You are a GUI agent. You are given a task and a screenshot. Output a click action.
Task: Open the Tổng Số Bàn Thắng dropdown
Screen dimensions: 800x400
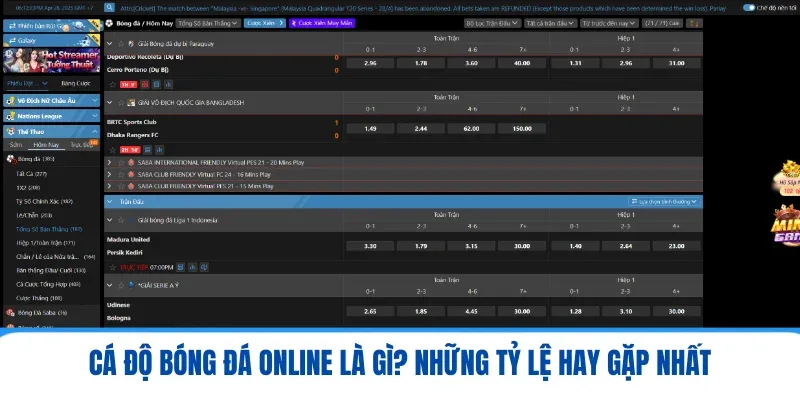click(x=208, y=23)
